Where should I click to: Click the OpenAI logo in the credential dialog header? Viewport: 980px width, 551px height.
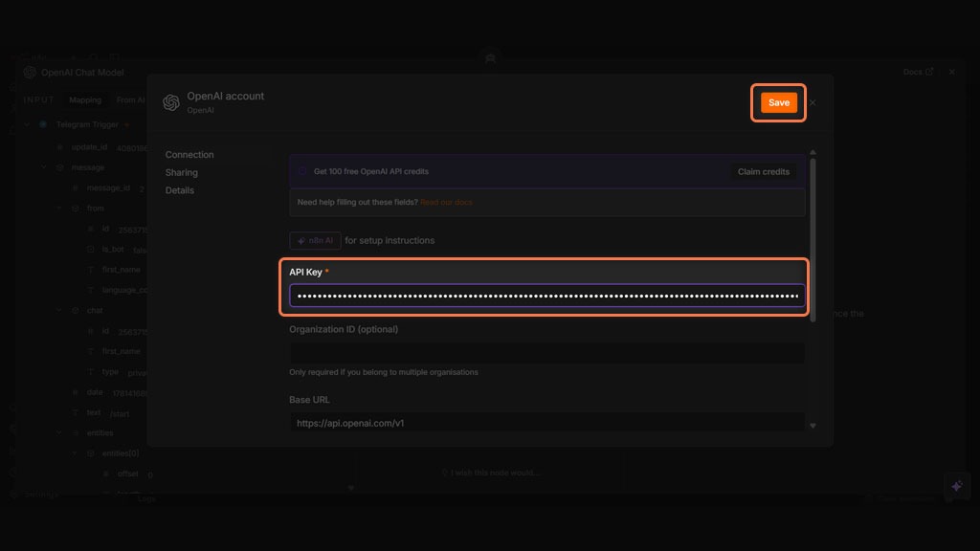tap(171, 102)
